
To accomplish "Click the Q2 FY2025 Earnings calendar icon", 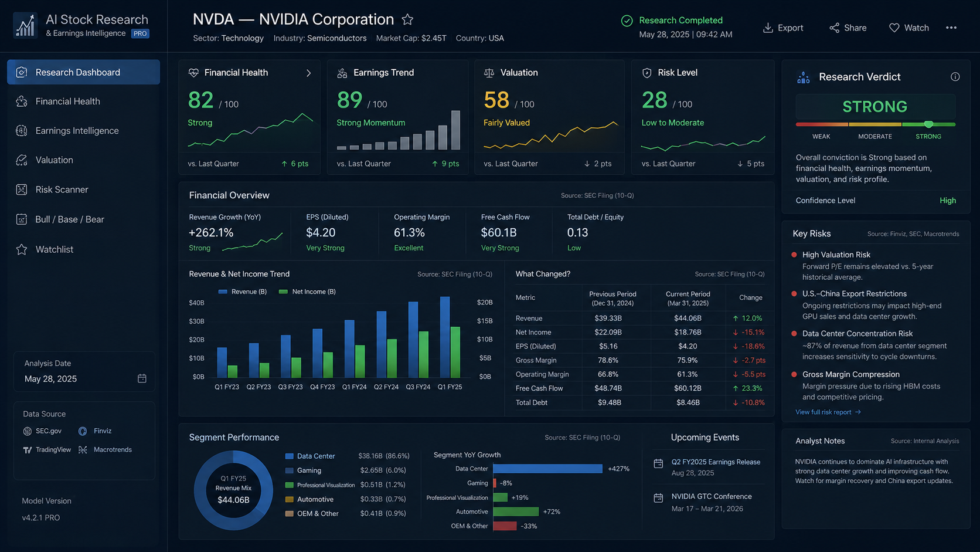I will 658,463.
